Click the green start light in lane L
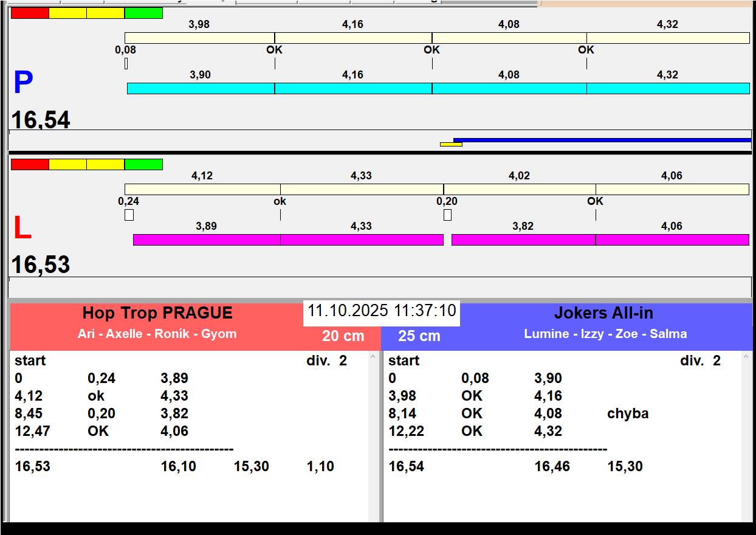This screenshot has width=756, height=535. click(x=143, y=164)
